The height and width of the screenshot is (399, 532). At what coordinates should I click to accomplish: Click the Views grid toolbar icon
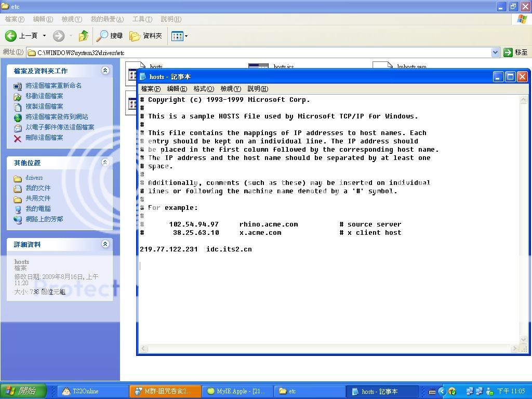coord(177,36)
